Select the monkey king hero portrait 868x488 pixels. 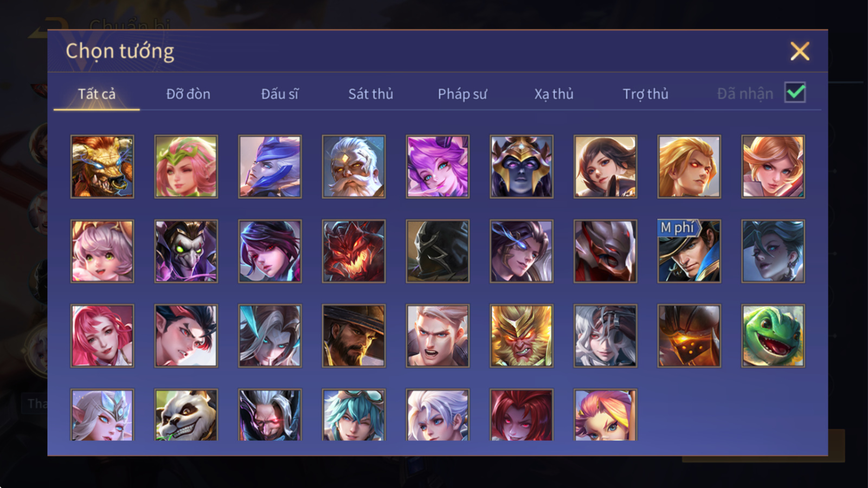(x=522, y=336)
